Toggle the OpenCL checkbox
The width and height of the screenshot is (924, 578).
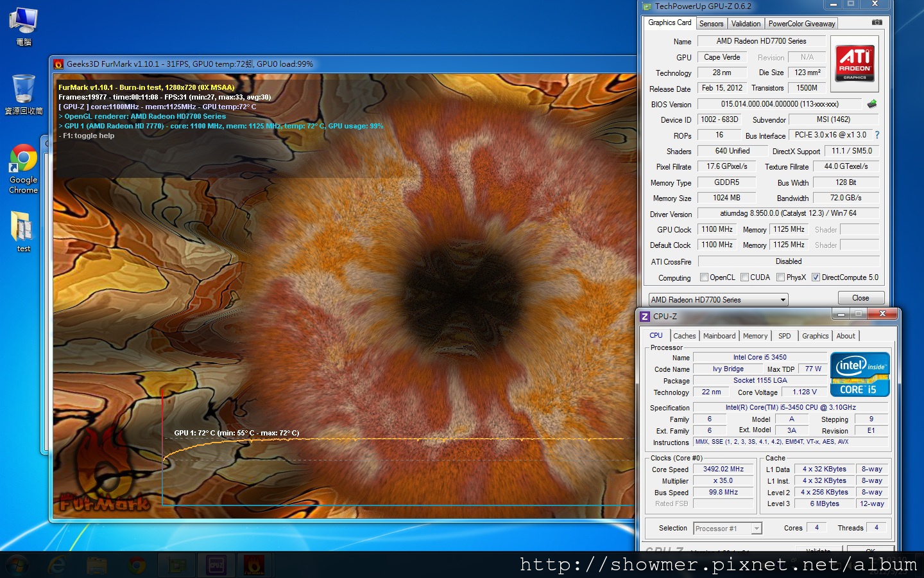(705, 277)
